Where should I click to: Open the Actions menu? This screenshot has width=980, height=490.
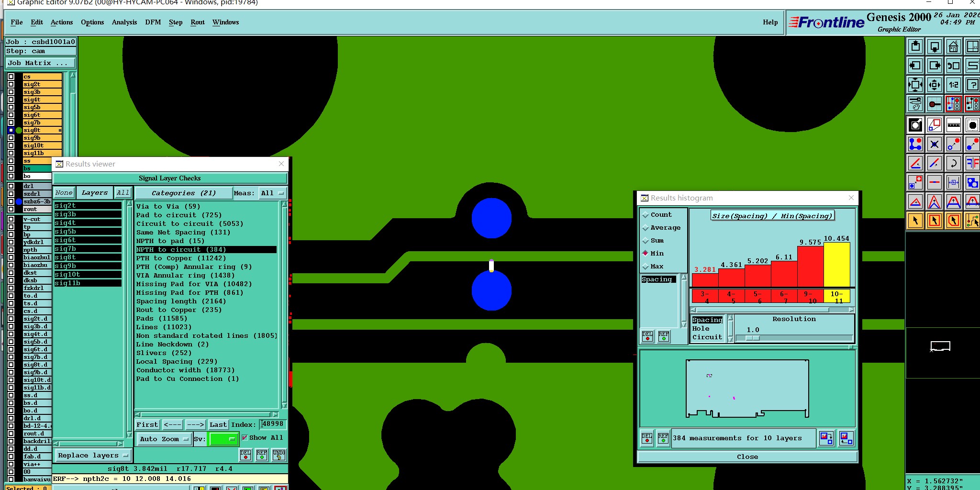pyautogui.click(x=62, y=22)
